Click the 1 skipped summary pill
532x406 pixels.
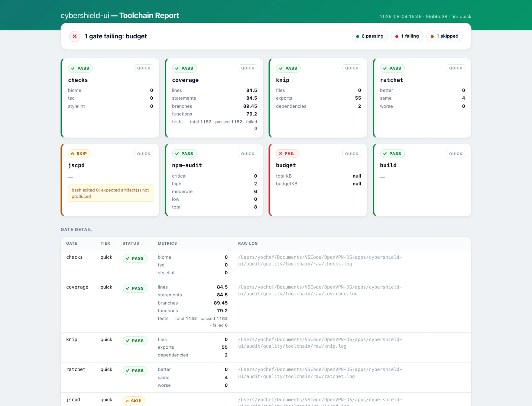click(445, 36)
